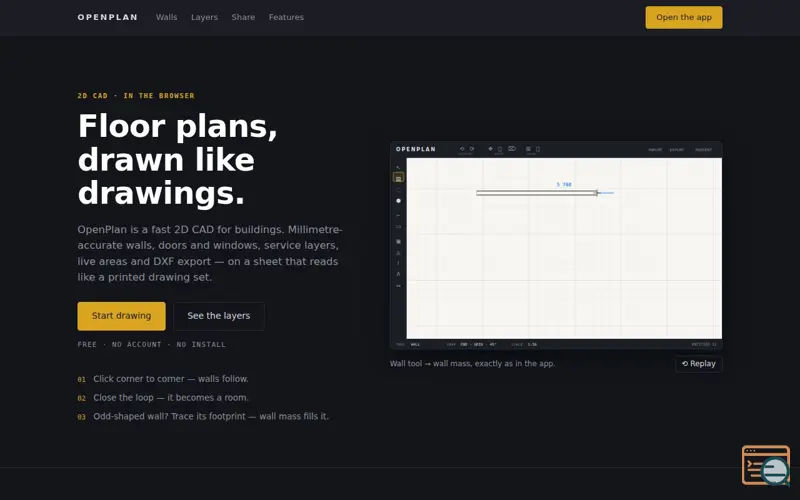
Task: Click the Open the app button
Action: click(684, 17)
